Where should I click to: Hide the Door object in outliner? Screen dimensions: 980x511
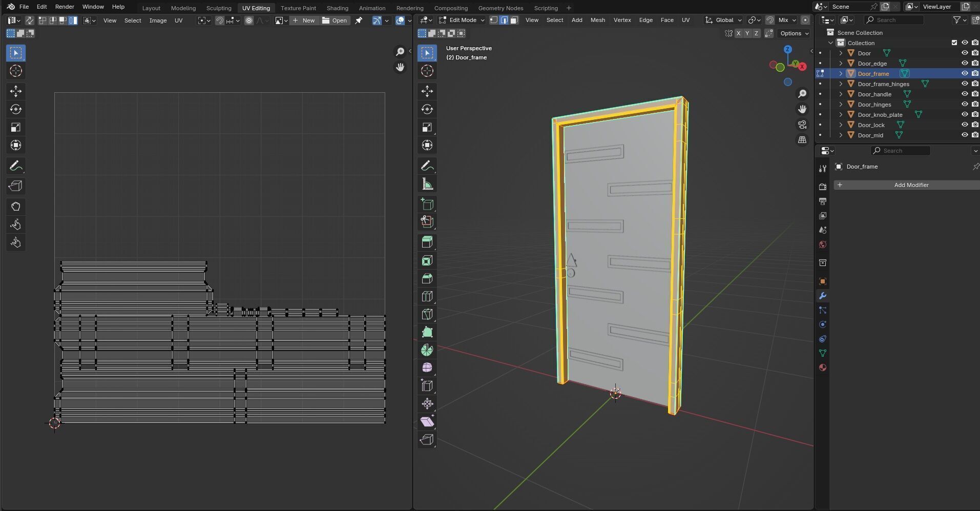coord(965,53)
